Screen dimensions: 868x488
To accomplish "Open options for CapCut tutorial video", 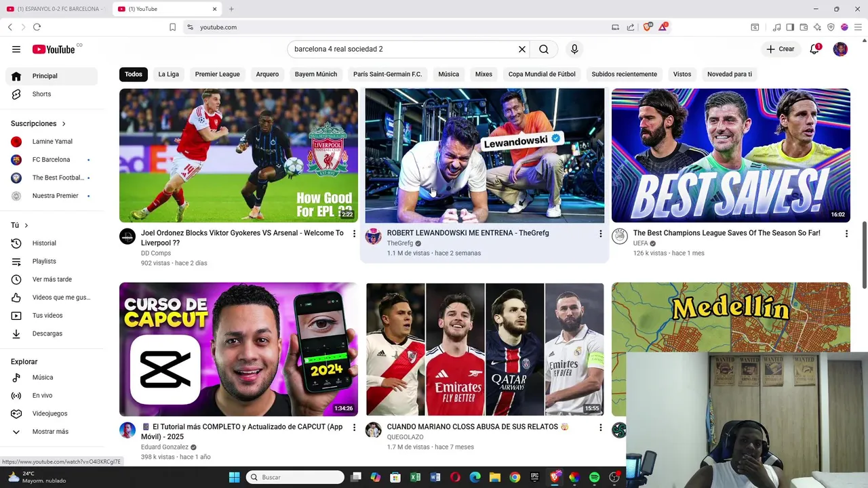I will click(354, 428).
